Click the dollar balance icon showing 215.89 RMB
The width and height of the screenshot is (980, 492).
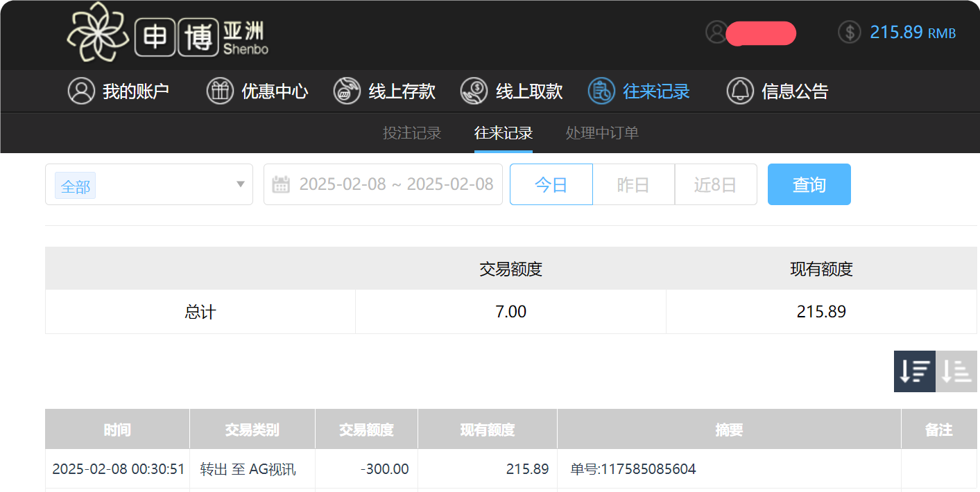pyautogui.click(x=849, y=32)
